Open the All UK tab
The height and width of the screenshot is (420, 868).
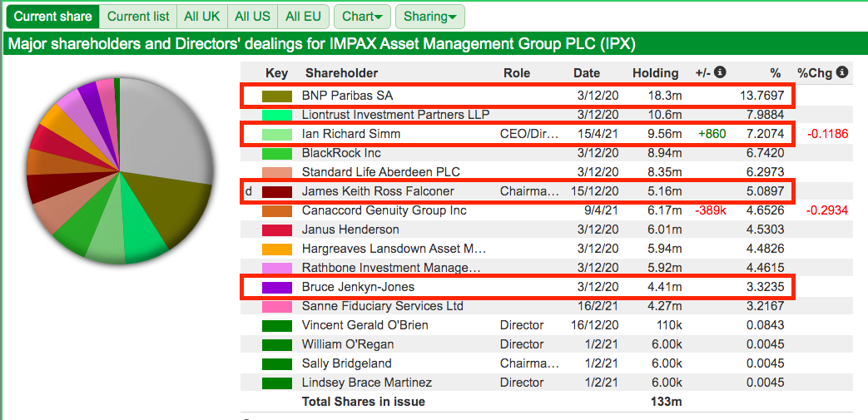click(x=202, y=17)
